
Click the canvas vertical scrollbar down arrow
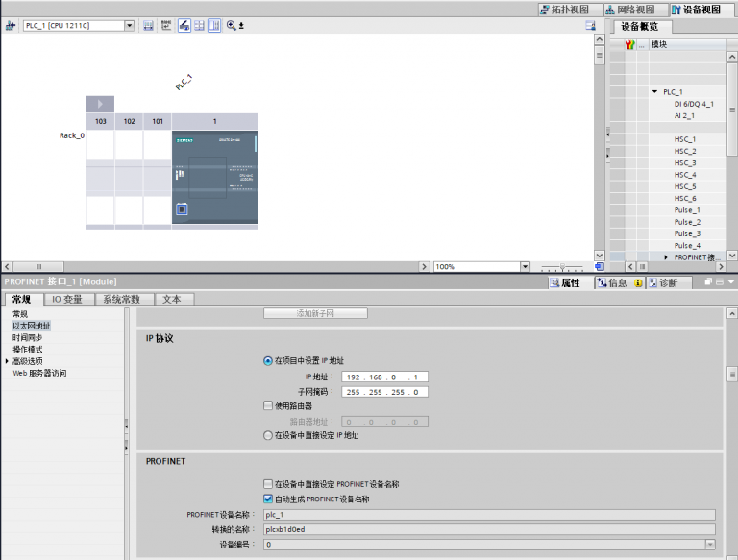[x=600, y=256]
